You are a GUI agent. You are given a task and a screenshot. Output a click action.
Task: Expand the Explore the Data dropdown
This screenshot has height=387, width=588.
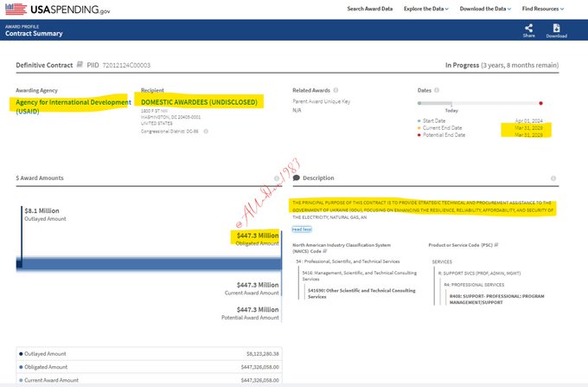(x=429, y=9)
